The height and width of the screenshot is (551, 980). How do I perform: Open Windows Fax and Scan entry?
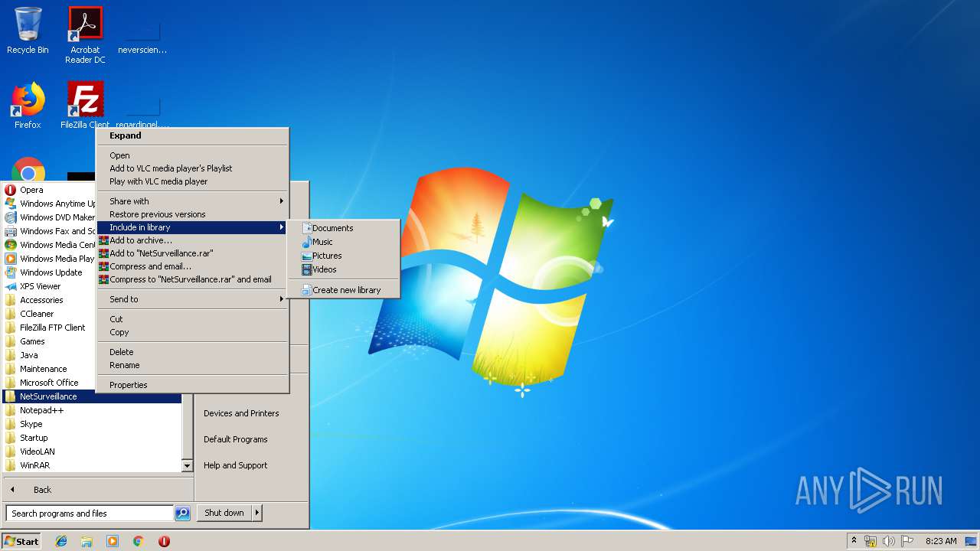[50, 231]
